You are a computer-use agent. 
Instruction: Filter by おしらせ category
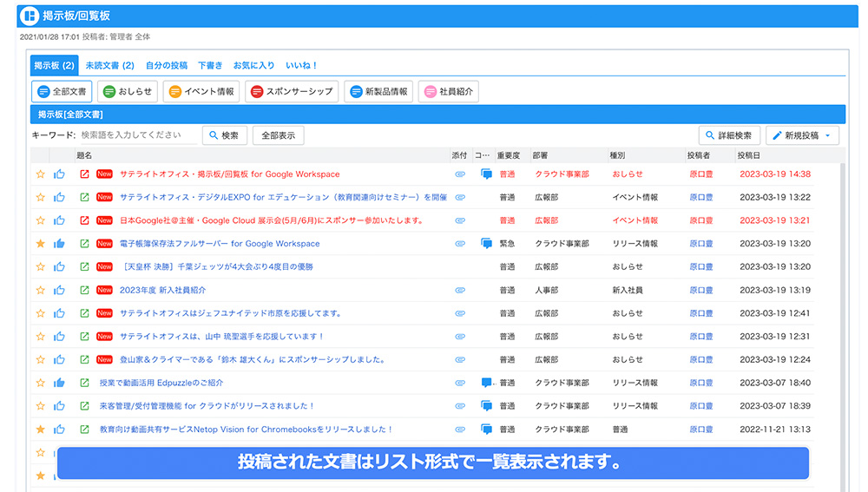coord(128,91)
